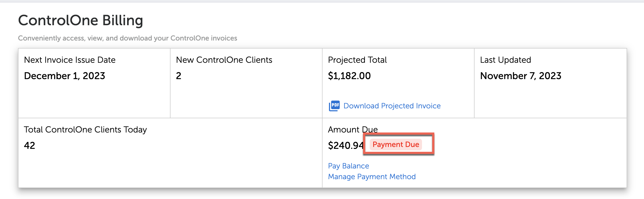Select the December 1, 2023 date

click(x=64, y=76)
